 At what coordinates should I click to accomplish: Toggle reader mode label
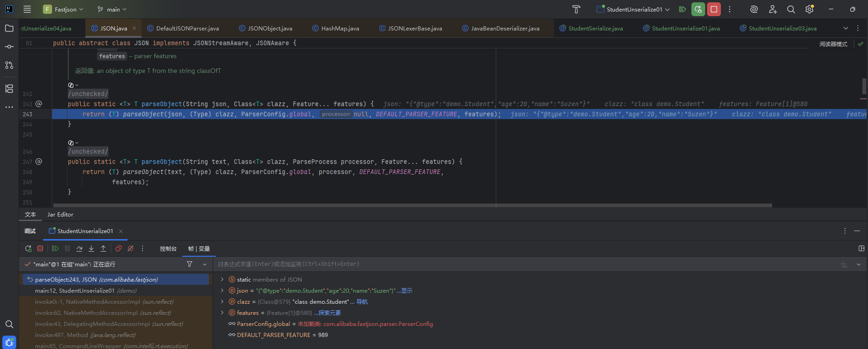pos(833,44)
